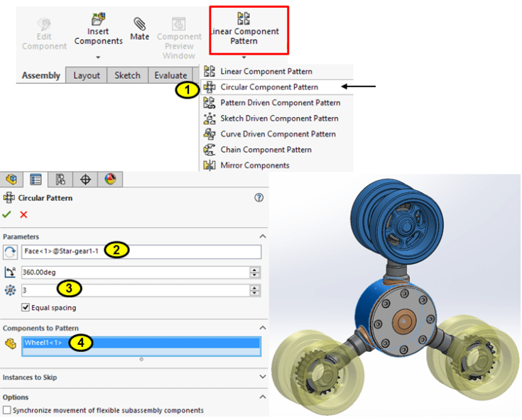522x420 pixels.
Task: Select Wheel1<1> in Components to Pattern list
Action: point(141,343)
